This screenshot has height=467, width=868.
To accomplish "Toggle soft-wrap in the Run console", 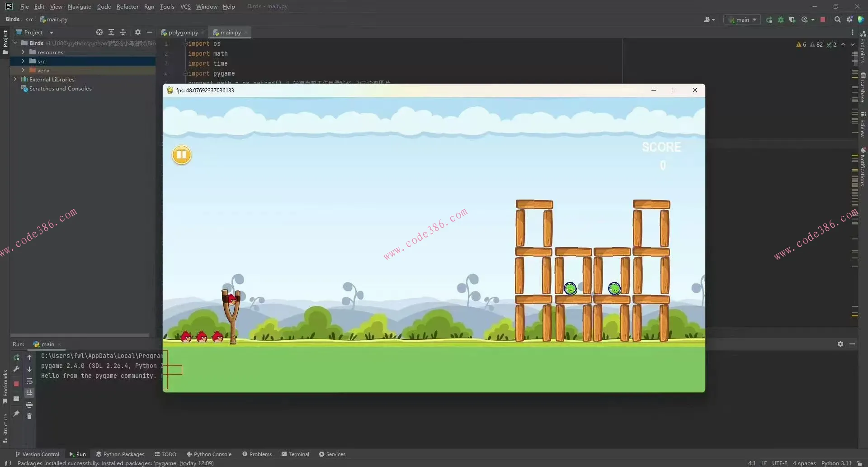I will (x=29, y=381).
